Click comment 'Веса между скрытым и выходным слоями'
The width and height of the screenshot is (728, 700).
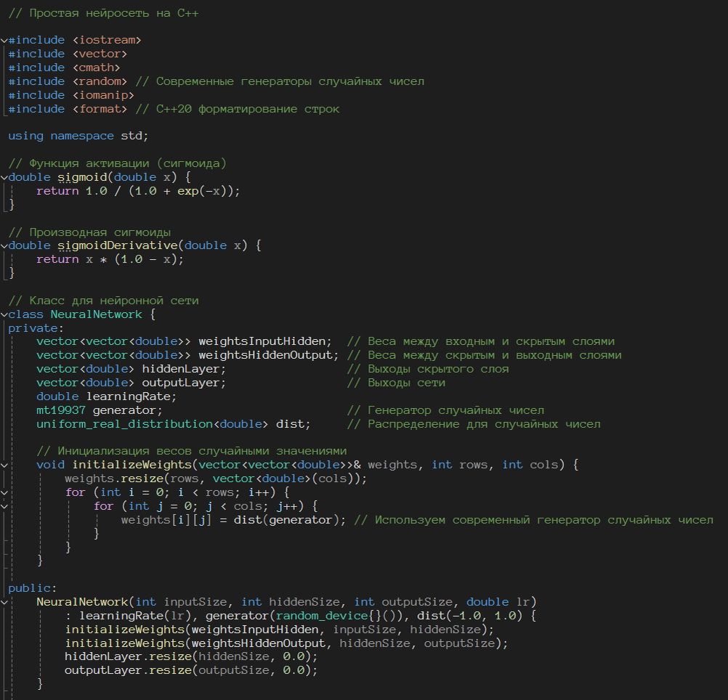point(495,355)
